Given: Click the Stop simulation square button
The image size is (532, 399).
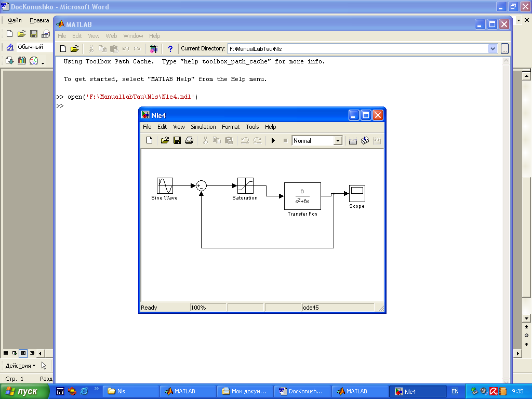Looking at the screenshot, I should coord(285,140).
